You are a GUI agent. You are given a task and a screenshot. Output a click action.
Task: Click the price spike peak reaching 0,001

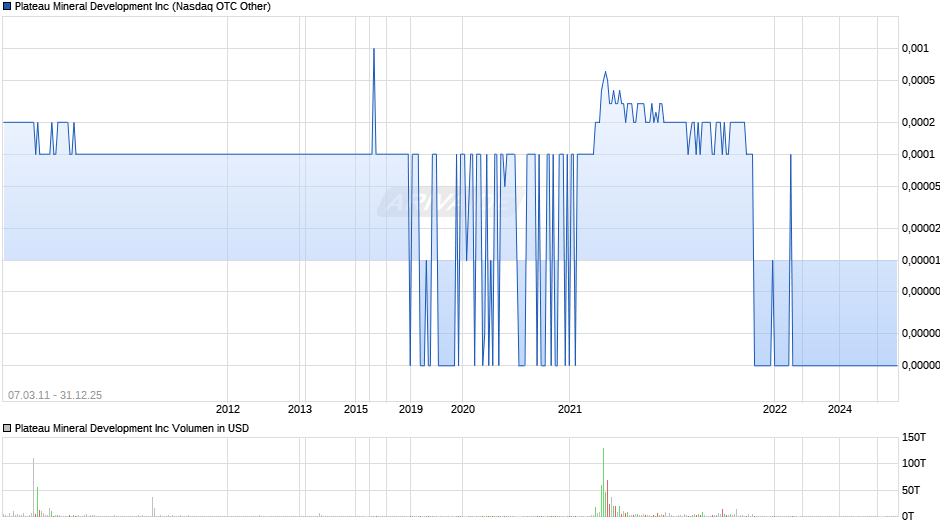coord(374,49)
